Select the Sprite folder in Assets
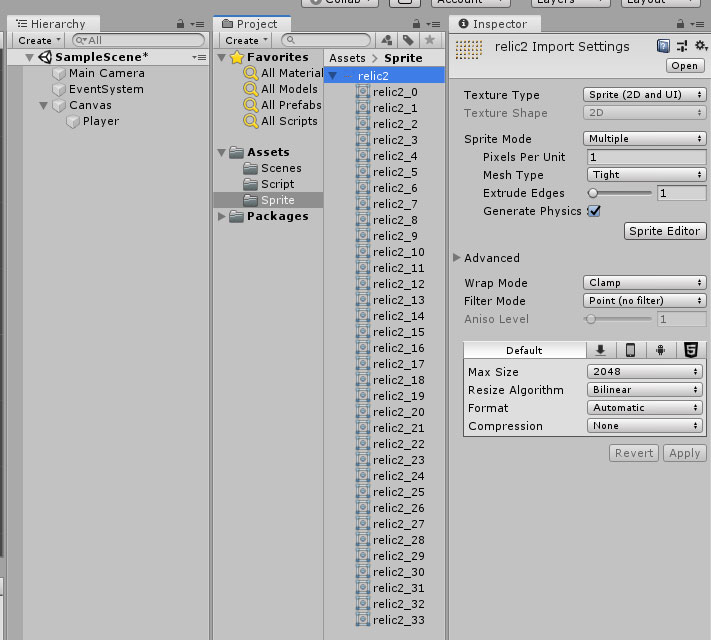The image size is (711, 640). click(268, 200)
